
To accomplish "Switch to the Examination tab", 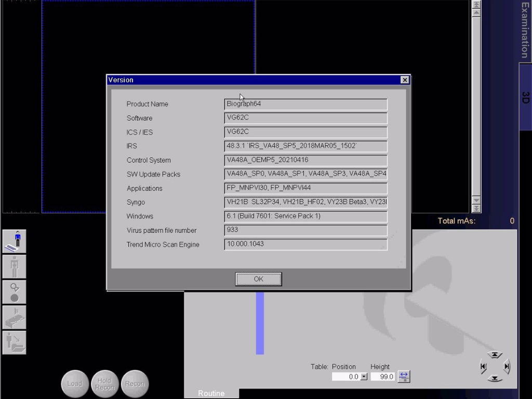I will click(x=525, y=30).
